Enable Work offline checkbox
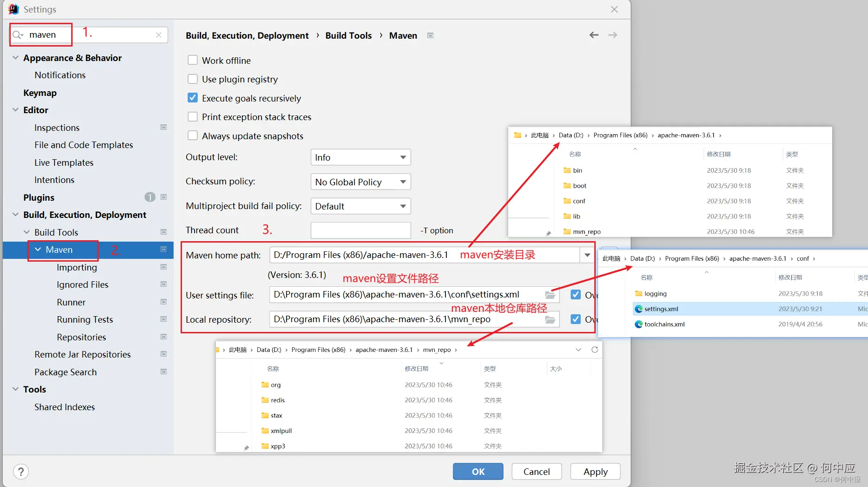This screenshot has width=868, height=487. click(x=193, y=60)
